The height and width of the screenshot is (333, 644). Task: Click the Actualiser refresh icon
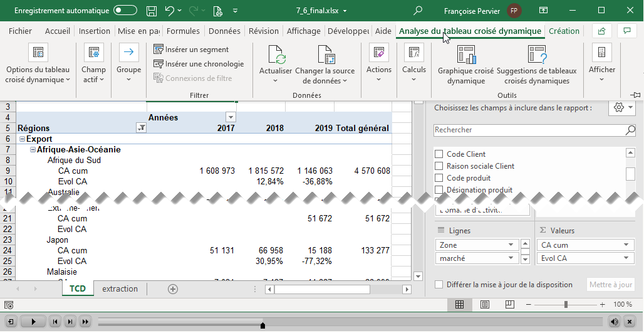point(276,55)
